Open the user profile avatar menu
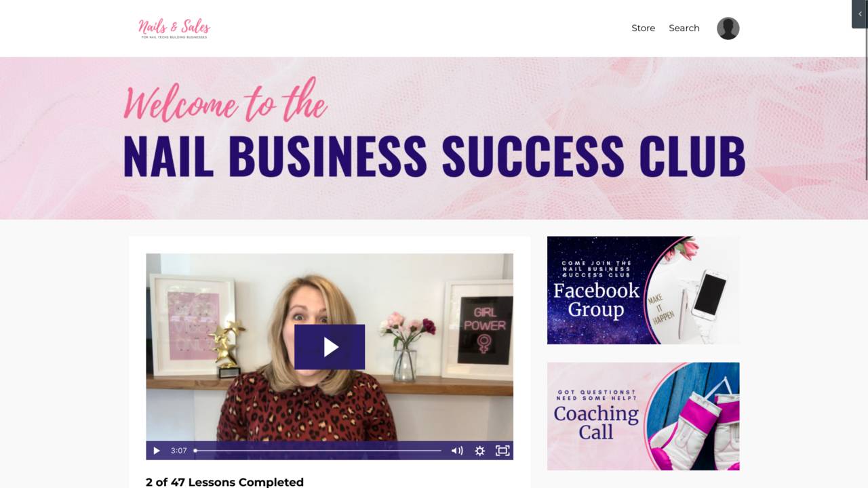 (728, 28)
